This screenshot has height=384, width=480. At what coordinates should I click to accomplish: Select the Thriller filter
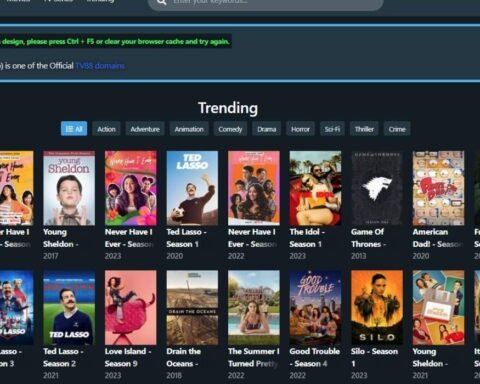click(364, 129)
